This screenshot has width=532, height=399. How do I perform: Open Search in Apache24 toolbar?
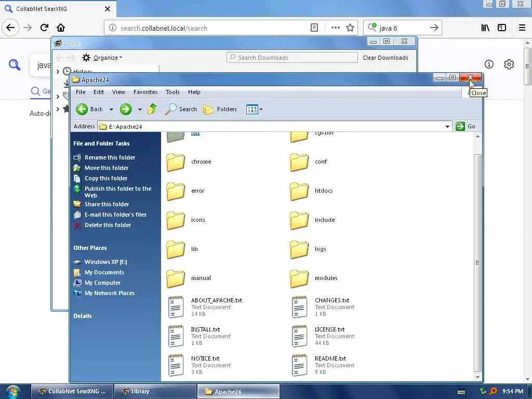(181, 109)
